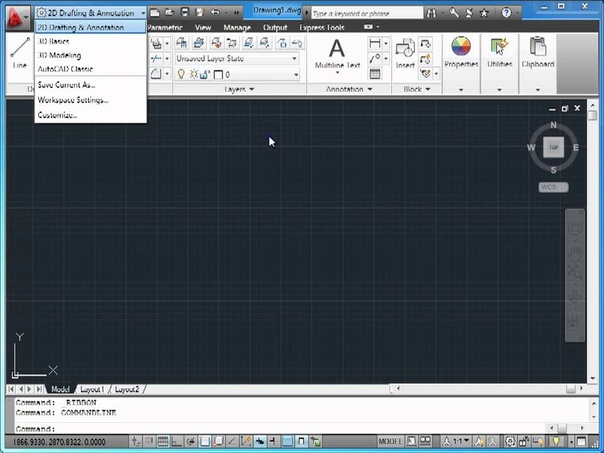Click the New drawing icon in Quick Access toolbar

coord(154,13)
